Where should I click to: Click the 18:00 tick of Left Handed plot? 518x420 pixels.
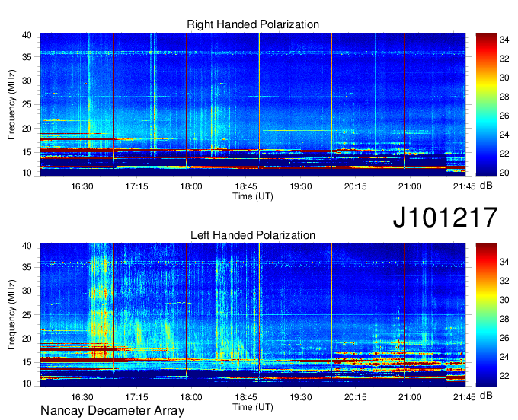click(x=191, y=397)
